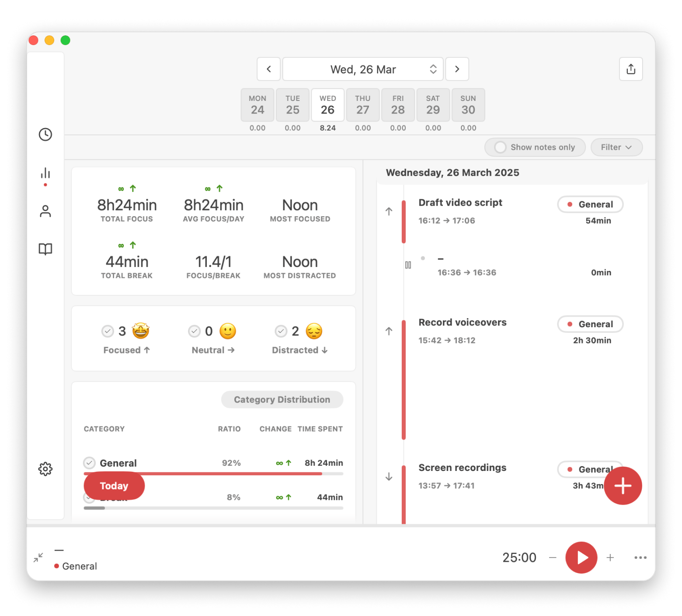Open timer options via the ellipsis icon
This screenshot has height=616, width=682.
tap(640, 557)
